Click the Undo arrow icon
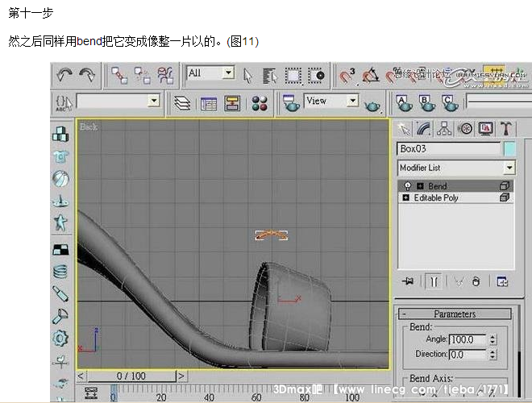This screenshot has width=532, height=403. [64, 75]
